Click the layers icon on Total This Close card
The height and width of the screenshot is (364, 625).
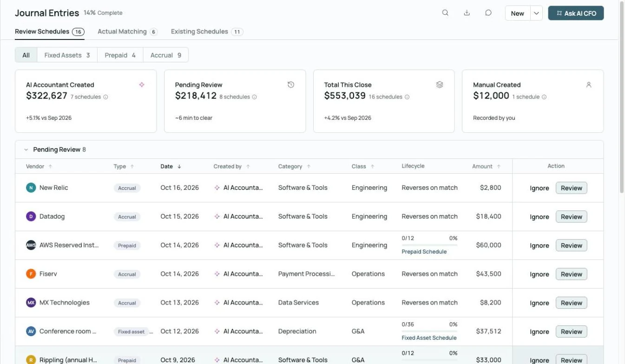440,84
